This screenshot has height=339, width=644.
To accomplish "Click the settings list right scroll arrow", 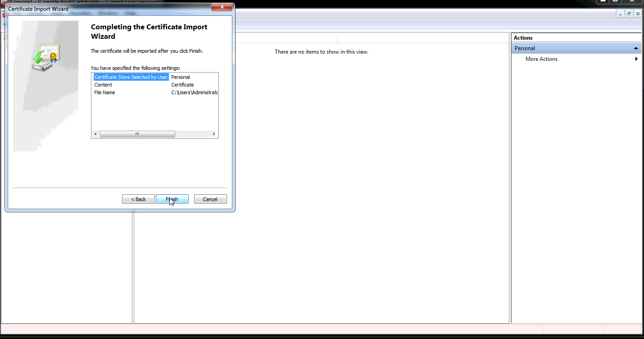I will [214, 134].
